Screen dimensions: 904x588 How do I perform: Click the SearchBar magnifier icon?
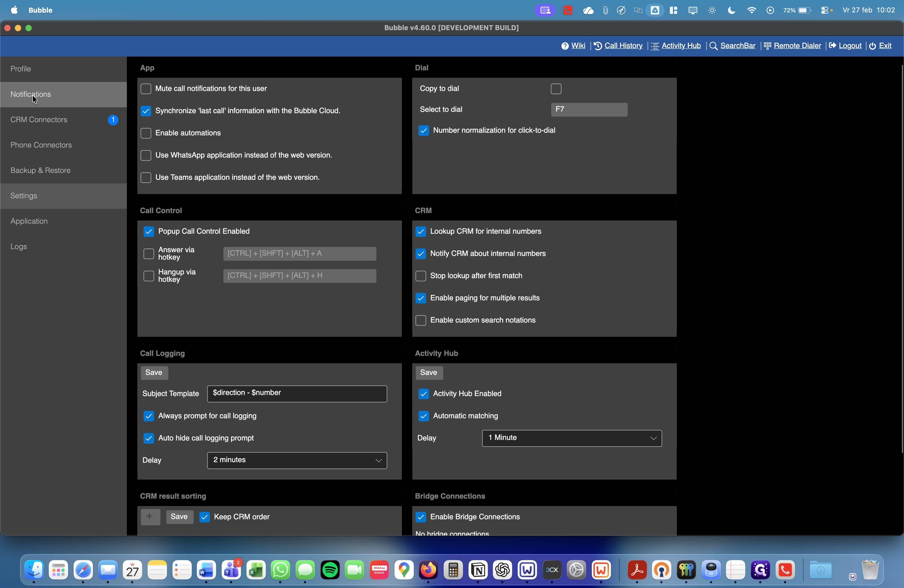[x=713, y=46]
